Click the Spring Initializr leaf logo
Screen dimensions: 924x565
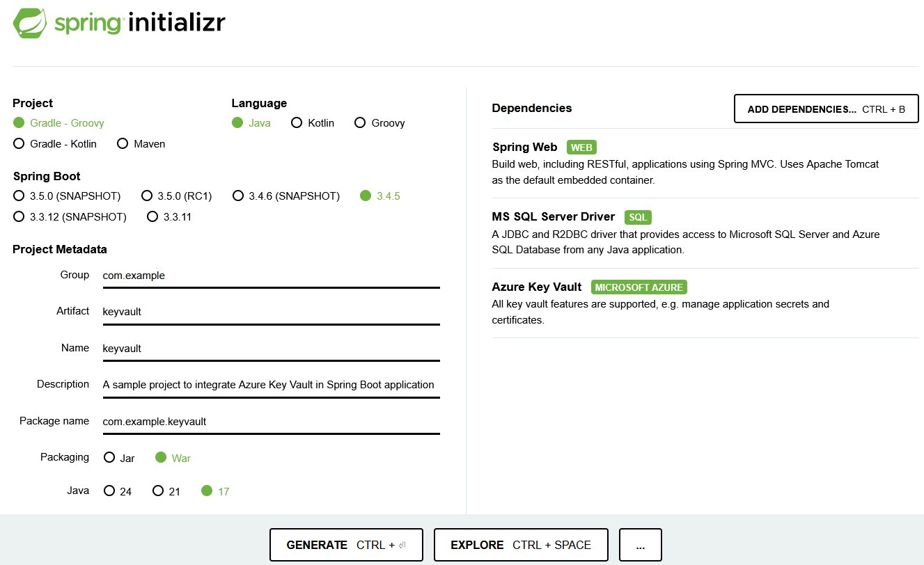pyautogui.click(x=30, y=23)
